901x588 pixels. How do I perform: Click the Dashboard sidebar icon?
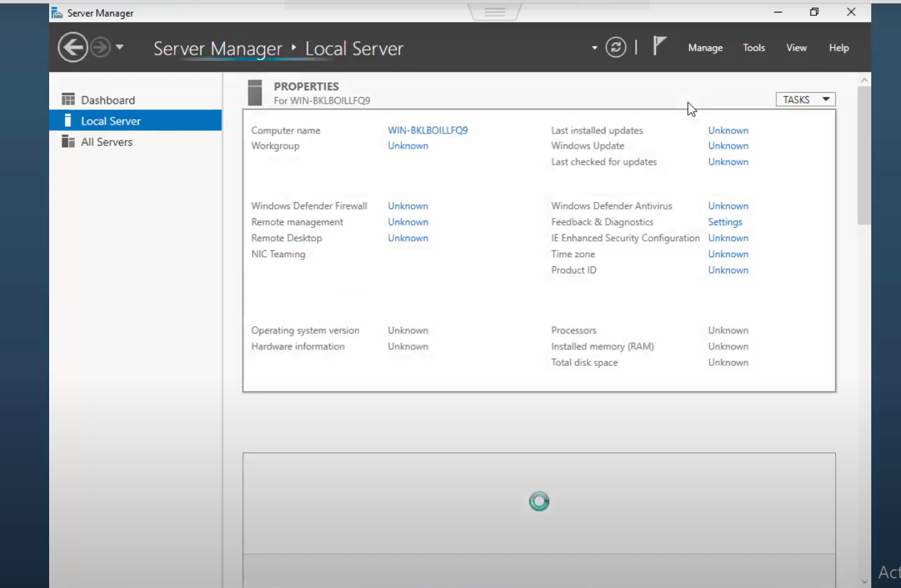point(68,100)
